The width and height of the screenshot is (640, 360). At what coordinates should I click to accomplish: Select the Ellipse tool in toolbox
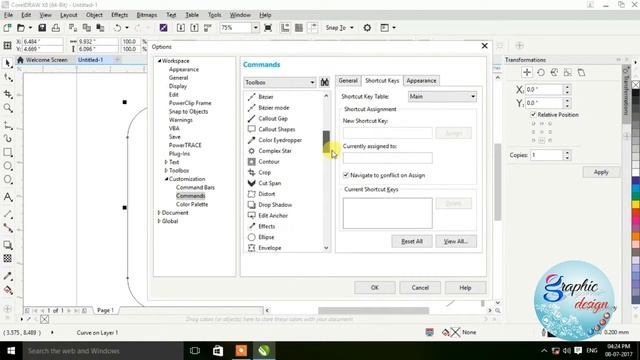(x=7, y=166)
